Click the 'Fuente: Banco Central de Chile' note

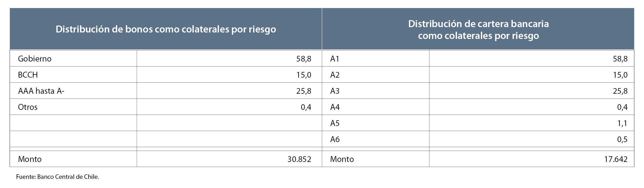click(58, 177)
